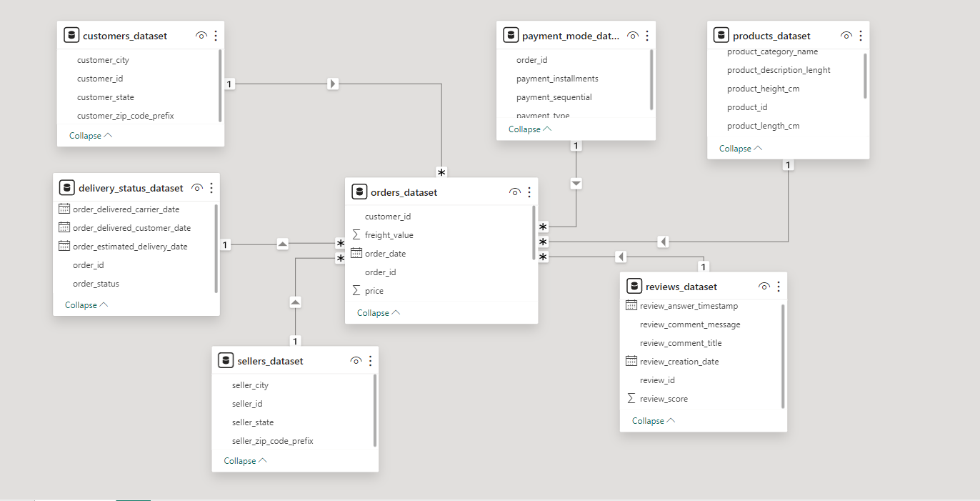
Task: Toggle payment_mode dataset visibility eye icon
Action: [x=632, y=36]
